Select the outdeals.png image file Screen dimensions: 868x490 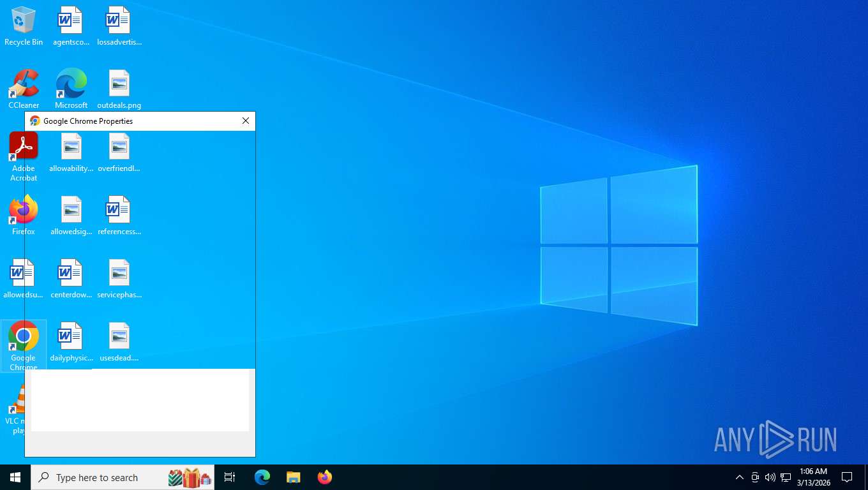click(119, 89)
